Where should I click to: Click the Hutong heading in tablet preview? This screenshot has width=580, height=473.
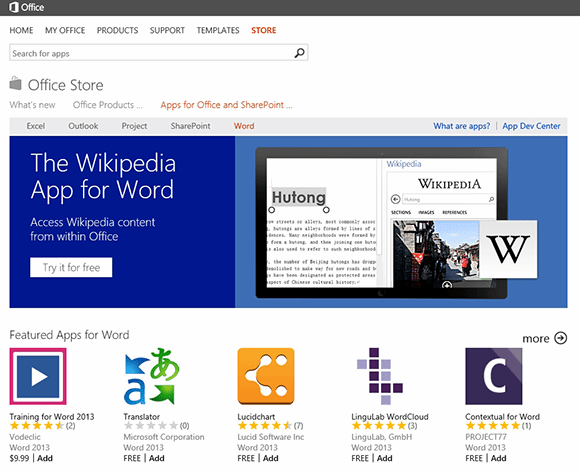[299, 197]
